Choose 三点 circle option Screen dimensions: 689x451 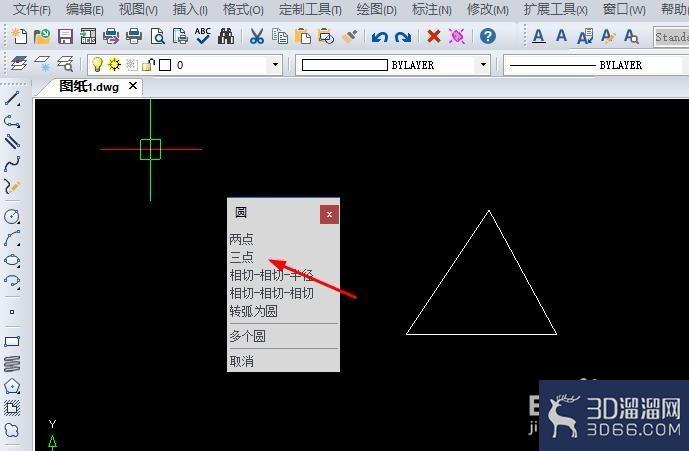(x=241, y=257)
